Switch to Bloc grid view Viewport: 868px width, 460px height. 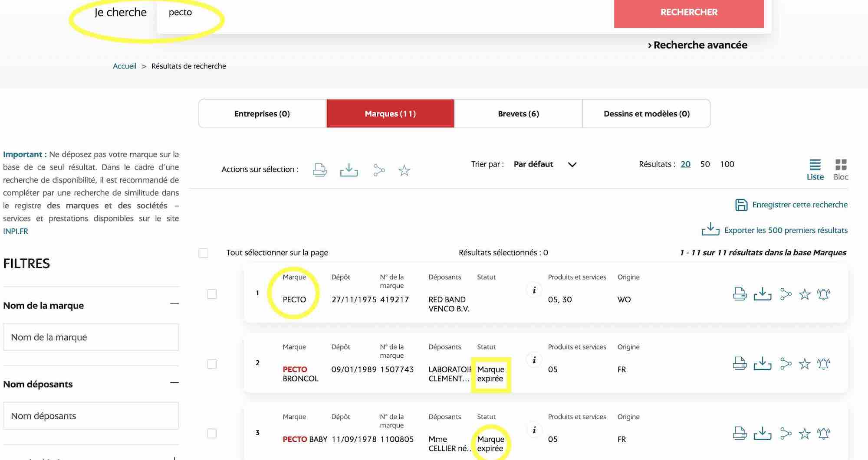point(841,169)
